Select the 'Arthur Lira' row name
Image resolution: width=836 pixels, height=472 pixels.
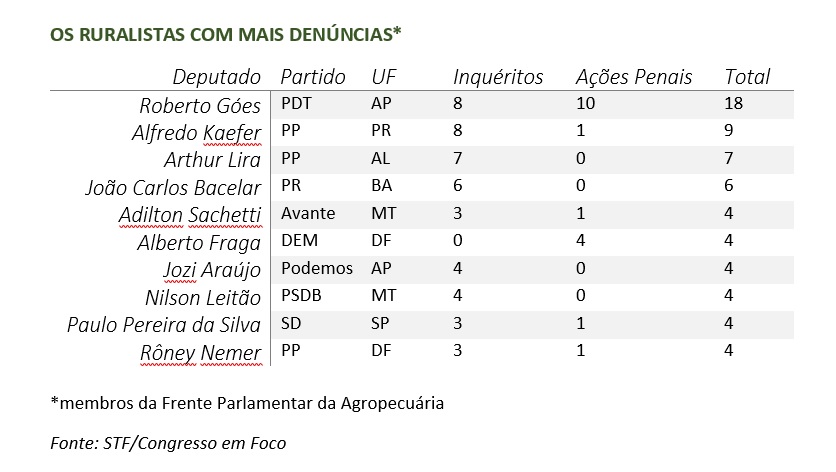tap(212, 160)
